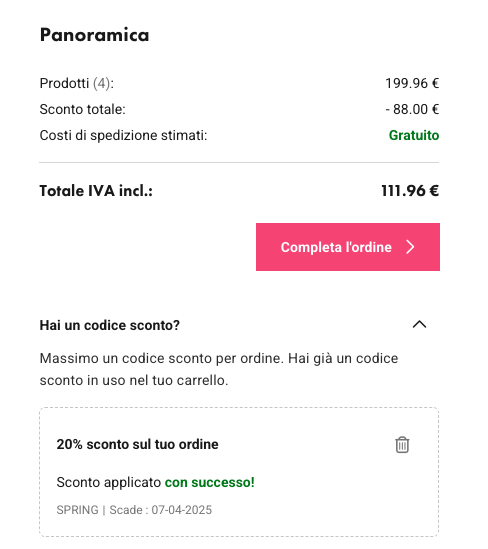Click the discount amount - 88.00 €
Screen dimensions: 488x549
tap(412, 109)
